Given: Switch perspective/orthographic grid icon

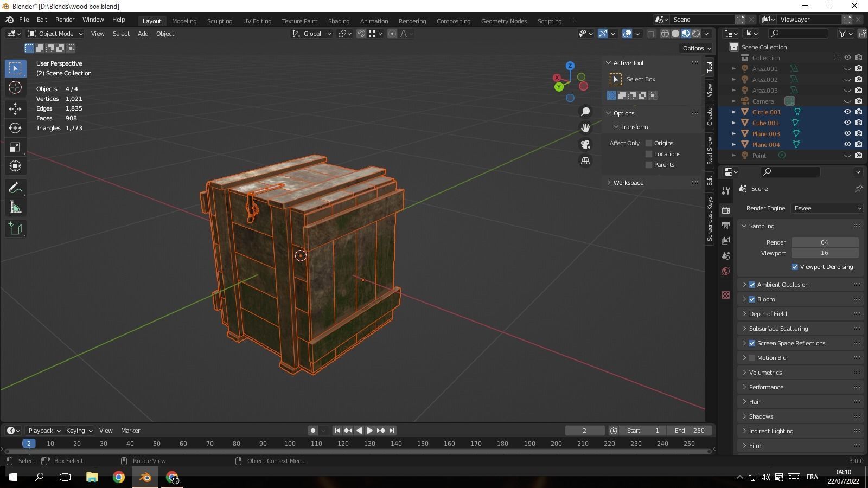Looking at the screenshot, I should coord(585,161).
